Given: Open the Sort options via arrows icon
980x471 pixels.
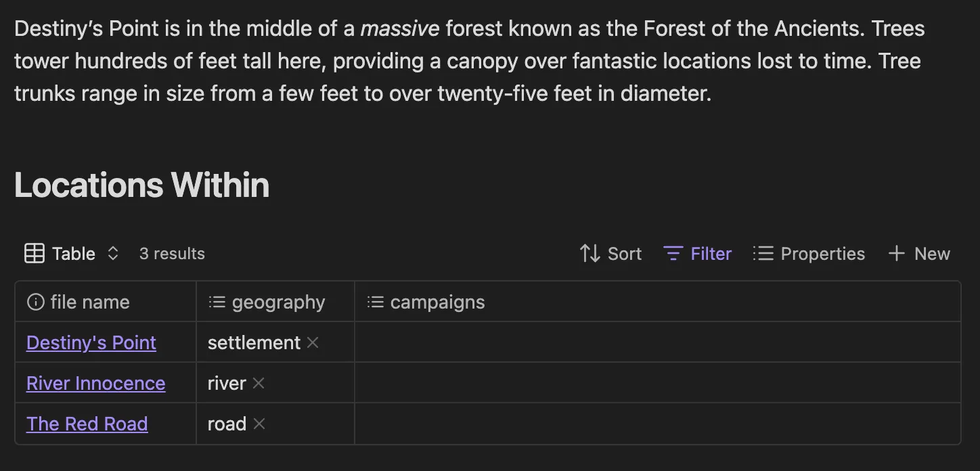Looking at the screenshot, I should [x=589, y=253].
